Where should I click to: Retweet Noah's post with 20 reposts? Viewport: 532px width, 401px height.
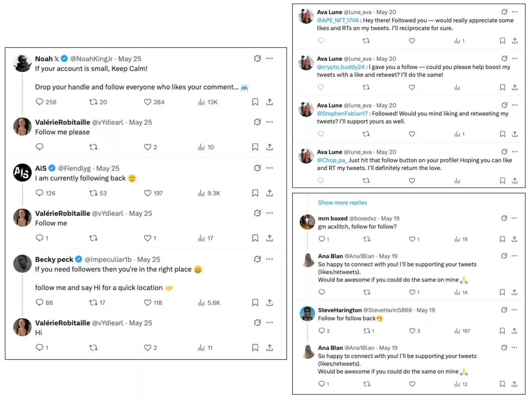tap(93, 102)
